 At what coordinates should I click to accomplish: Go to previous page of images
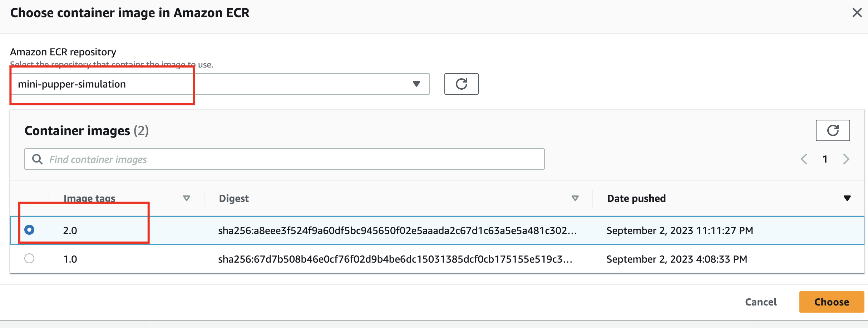[x=804, y=159]
